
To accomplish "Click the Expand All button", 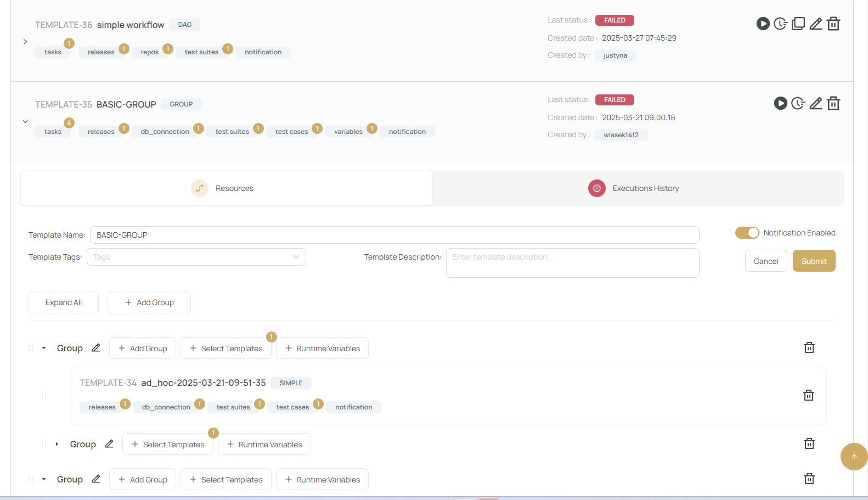I will [x=64, y=302].
